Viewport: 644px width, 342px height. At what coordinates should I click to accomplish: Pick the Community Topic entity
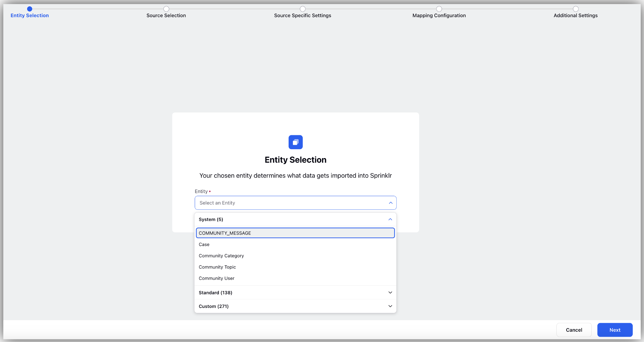(296, 267)
